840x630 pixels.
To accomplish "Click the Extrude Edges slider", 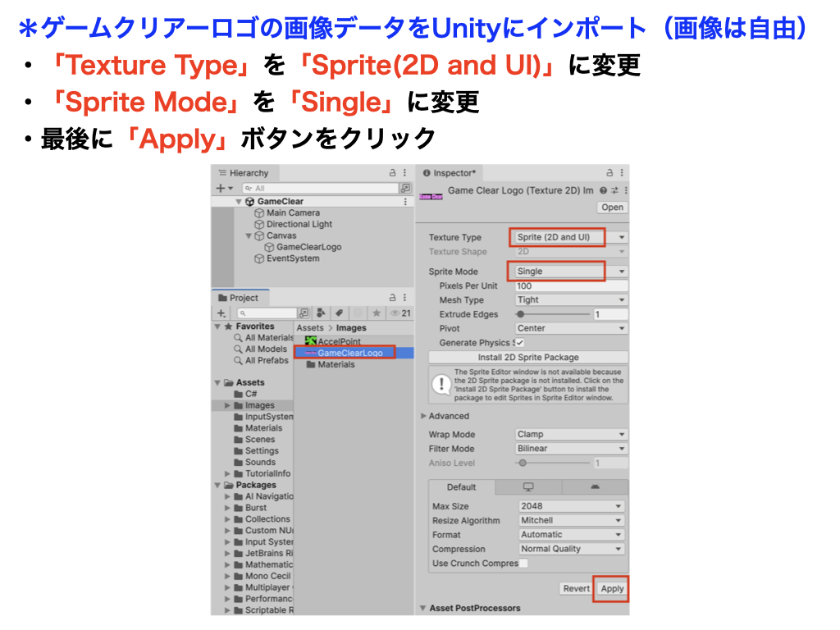I will click(x=553, y=314).
